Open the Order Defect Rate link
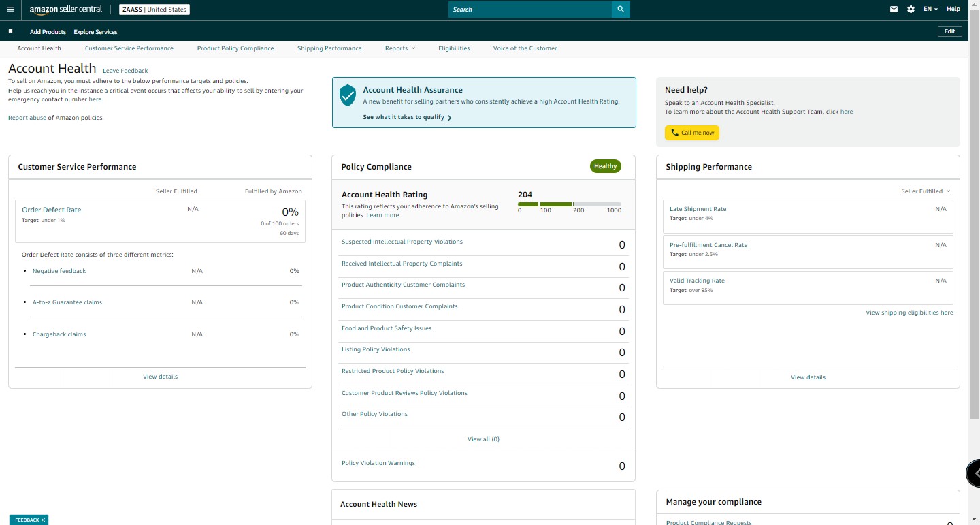 point(52,210)
